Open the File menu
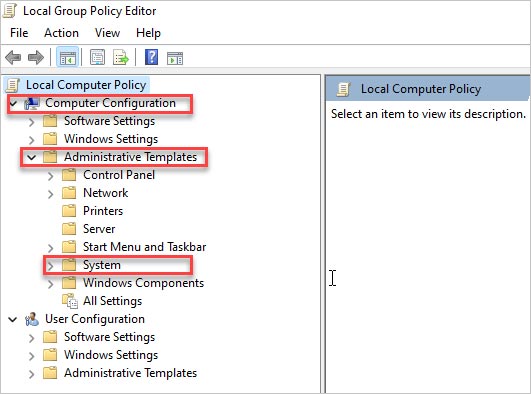Image resolution: width=531 pixels, height=394 pixels. click(19, 33)
